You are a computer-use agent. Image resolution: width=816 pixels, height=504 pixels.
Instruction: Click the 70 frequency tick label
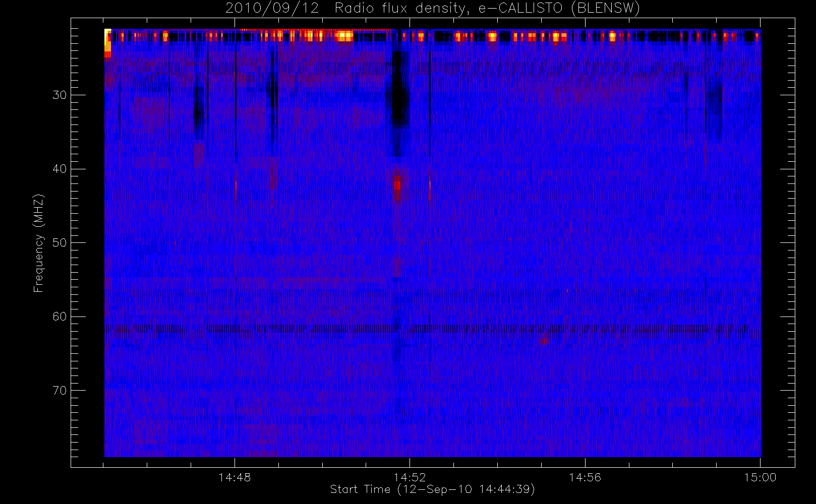pos(60,391)
